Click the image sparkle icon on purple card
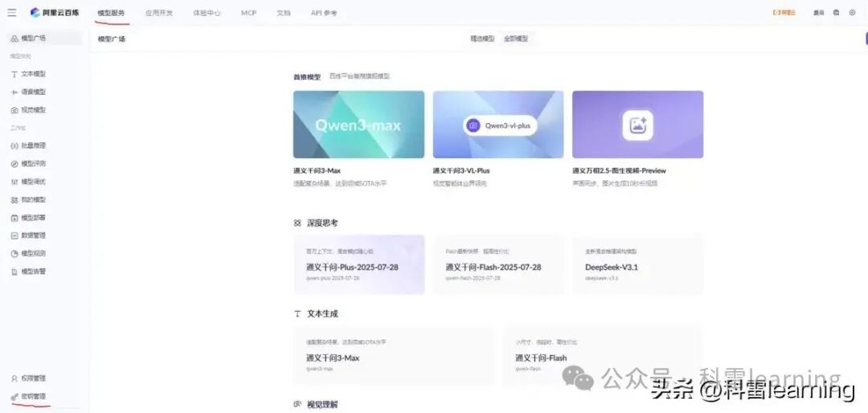 tap(637, 125)
